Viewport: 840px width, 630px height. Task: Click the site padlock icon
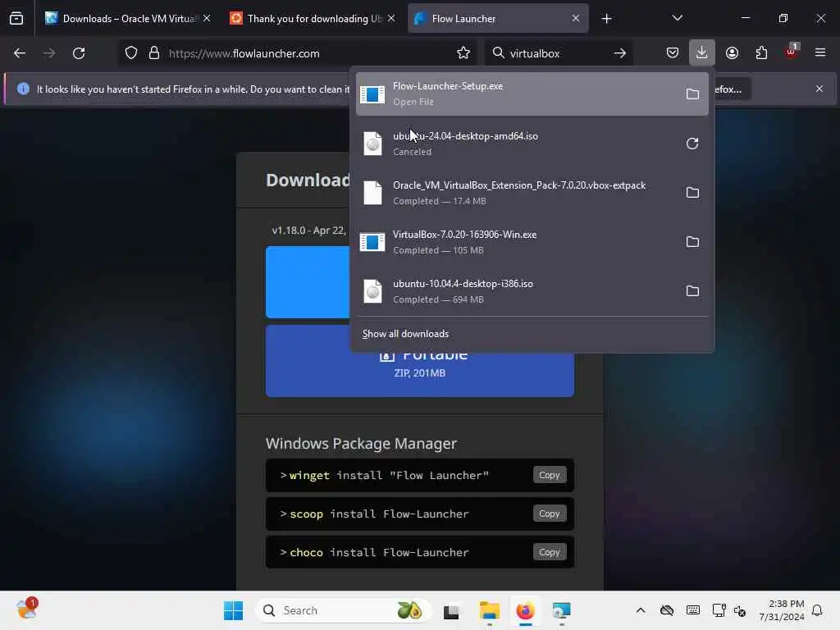[x=154, y=53]
